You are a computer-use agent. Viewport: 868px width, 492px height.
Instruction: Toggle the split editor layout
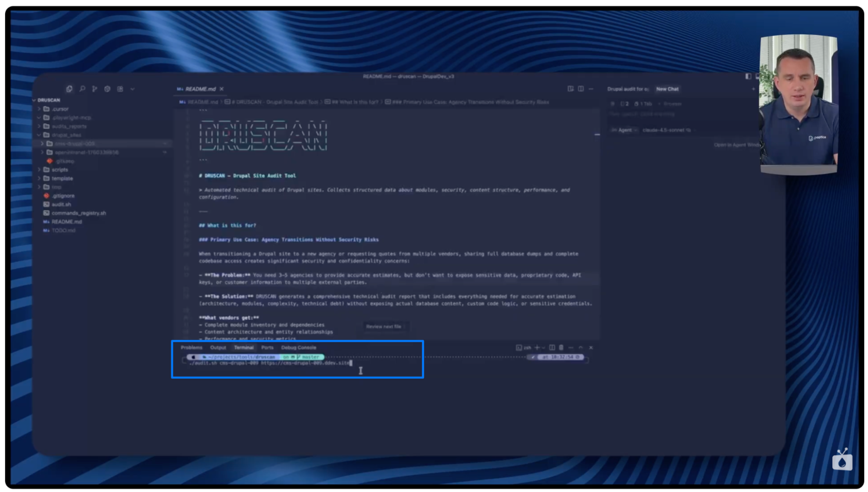pos(581,89)
